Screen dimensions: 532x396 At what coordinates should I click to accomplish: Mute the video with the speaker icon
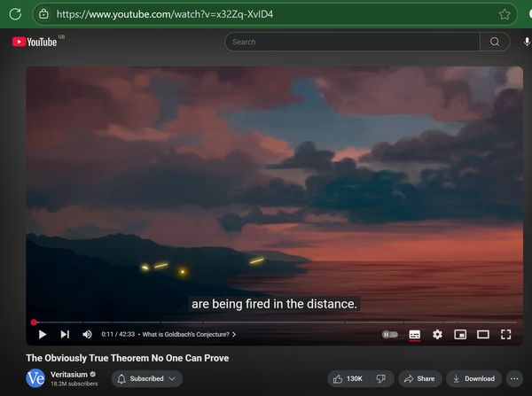tap(87, 334)
